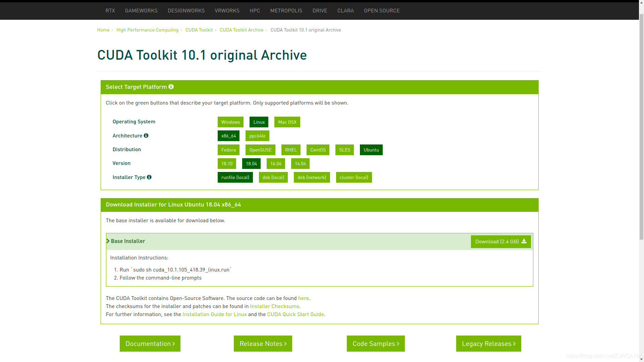The height and width of the screenshot is (362, 644).
Task: Click the chevron on Documentation button
Action: coord(173,344)
